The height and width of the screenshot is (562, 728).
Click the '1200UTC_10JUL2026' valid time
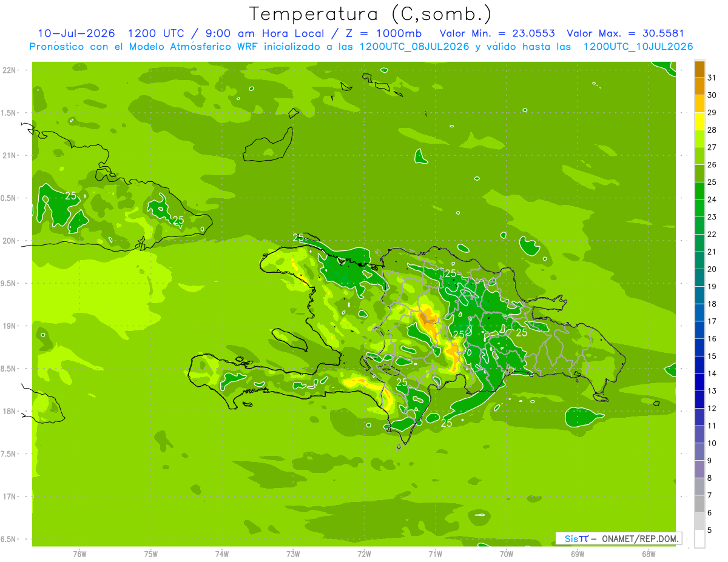pyautogui.click(x=638, y=47)
